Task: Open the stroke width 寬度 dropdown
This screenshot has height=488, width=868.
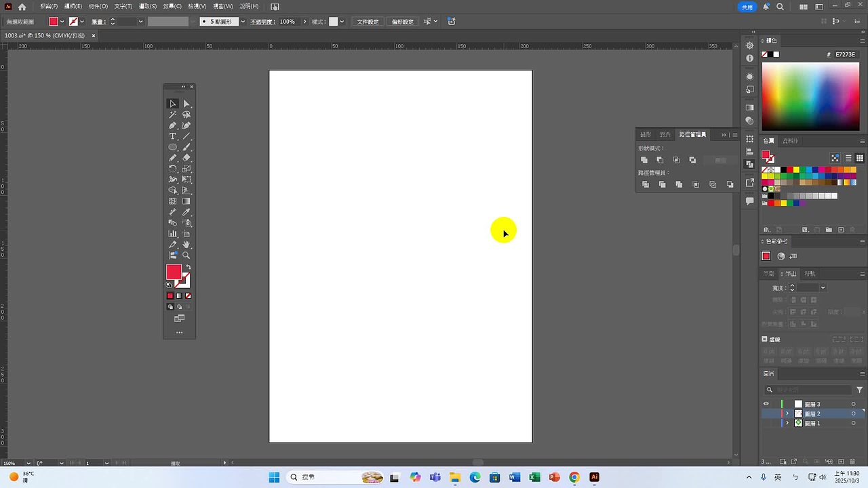Action: pyautogui.click(x=823, y=288)
